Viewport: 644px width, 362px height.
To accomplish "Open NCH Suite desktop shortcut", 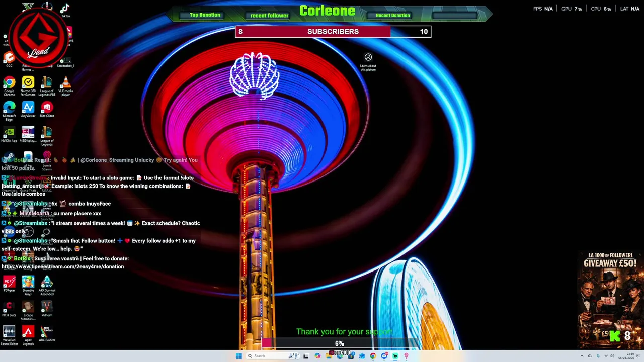I will (x=9, y=309).
